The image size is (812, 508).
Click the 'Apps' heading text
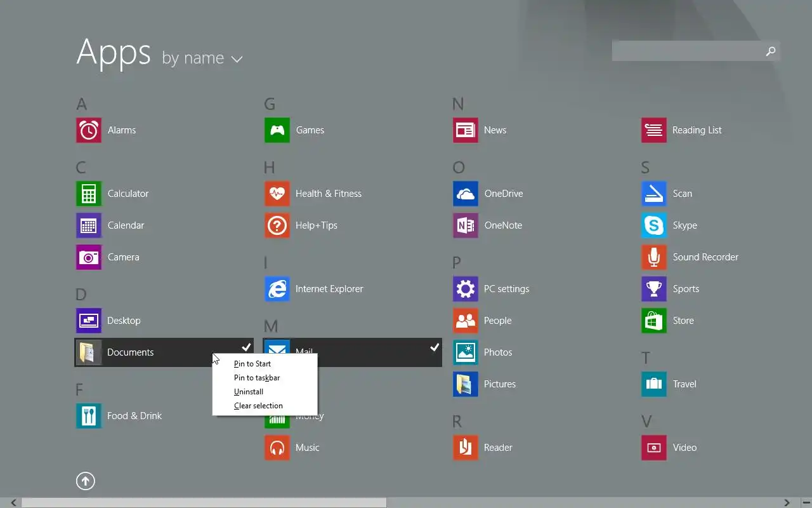[x=114, y=53]
